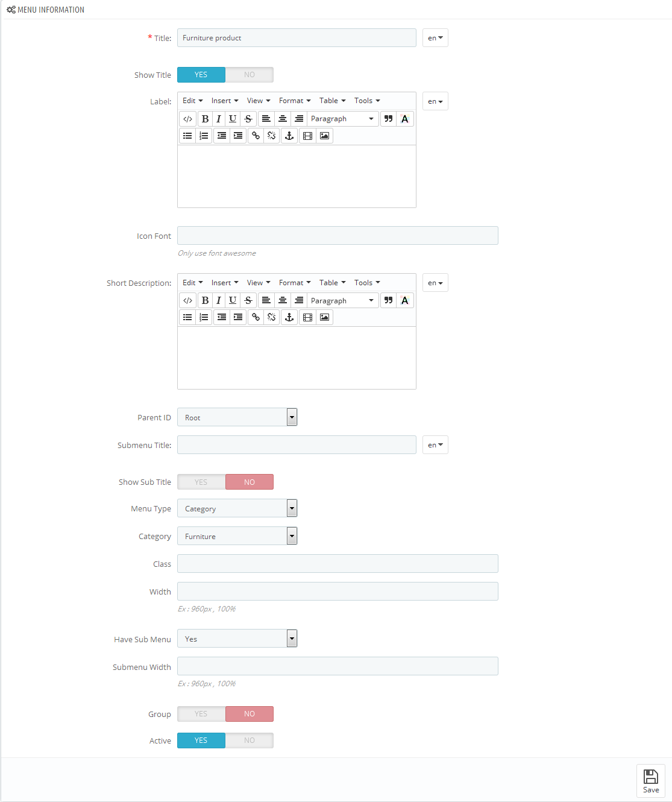This screenshot has width=672, height=802.
Task: Open the Parent ID Root dropdown
Action: click(237, 417)
